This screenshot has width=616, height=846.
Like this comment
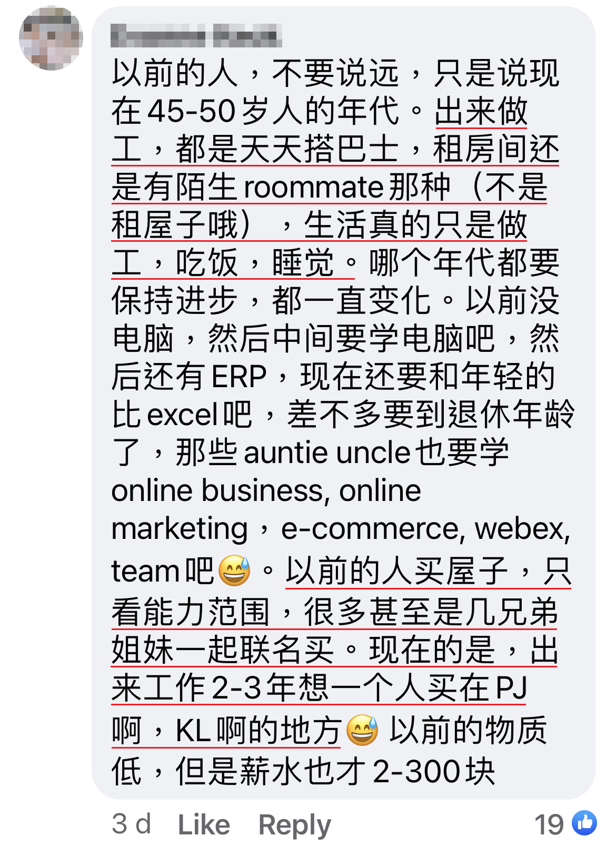[204, 824]
